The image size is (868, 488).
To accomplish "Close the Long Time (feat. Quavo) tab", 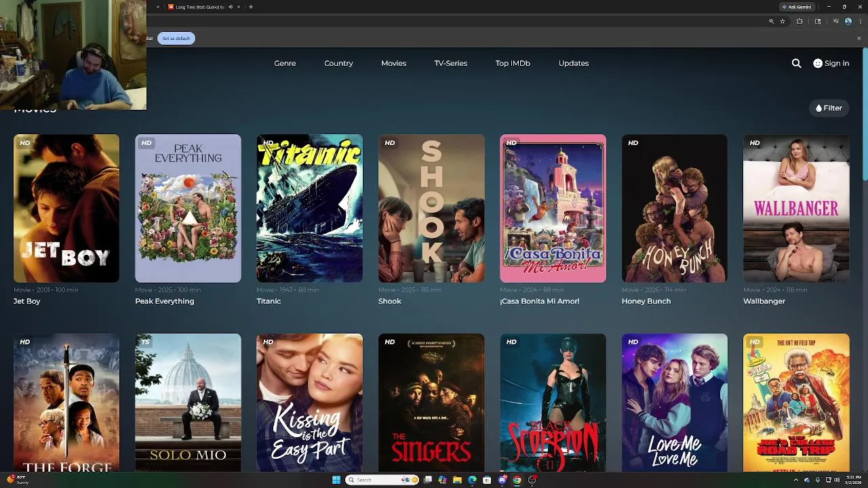I will (239, 7).
